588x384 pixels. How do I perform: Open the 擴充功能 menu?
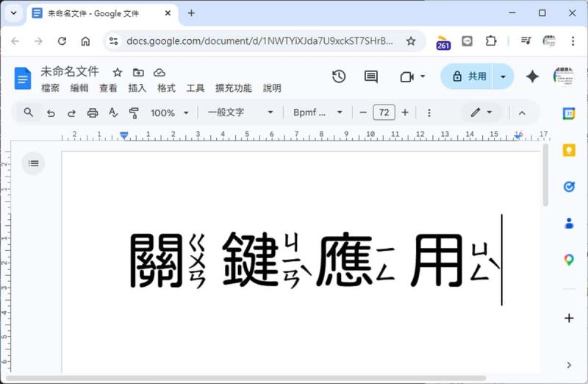click(234, 88)
